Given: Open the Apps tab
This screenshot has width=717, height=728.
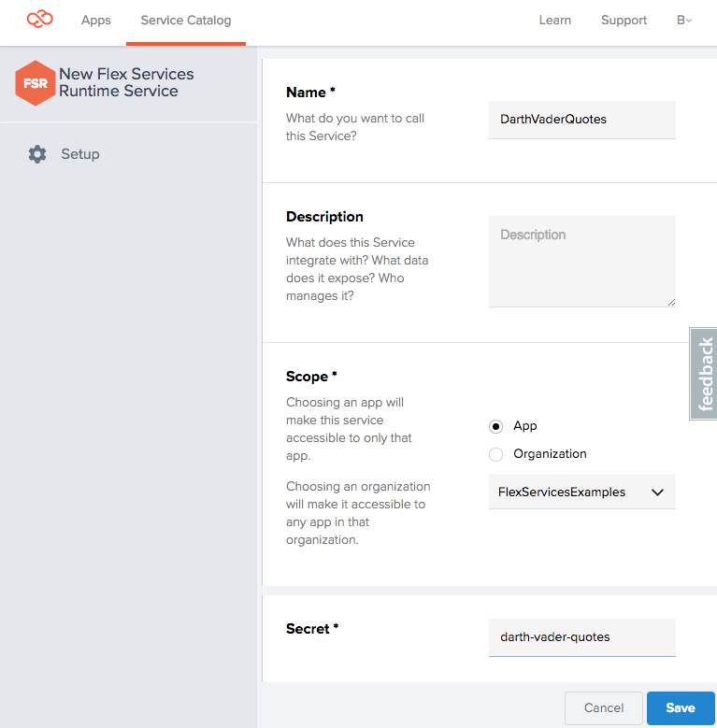Looking at the screenshot, I should [96, 20].
